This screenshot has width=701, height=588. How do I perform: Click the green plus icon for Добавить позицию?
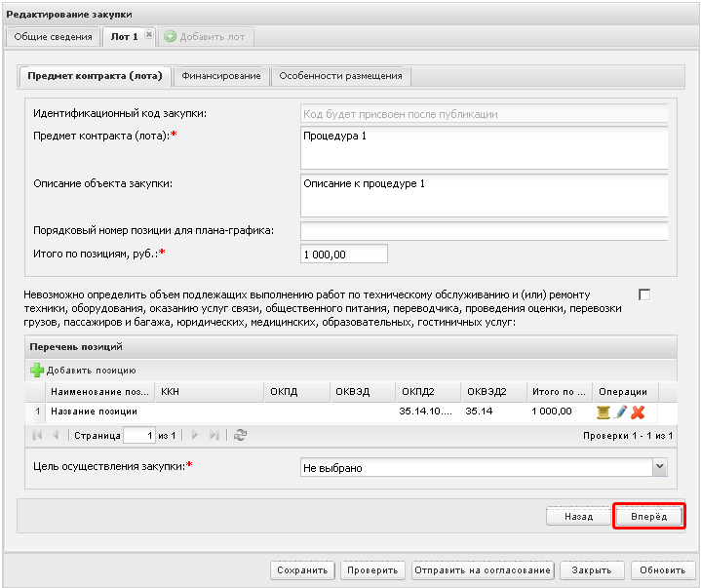click(37, 371)
